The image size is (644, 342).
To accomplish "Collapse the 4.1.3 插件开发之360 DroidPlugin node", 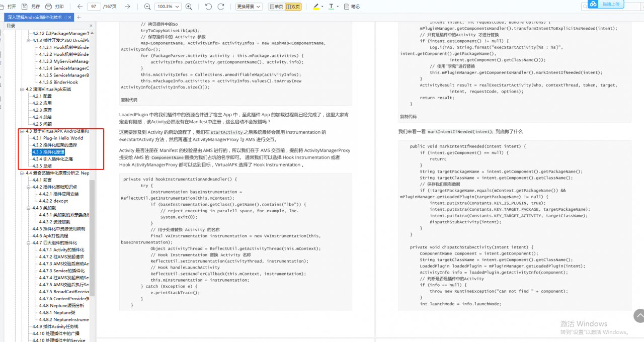I will (29, 40).
